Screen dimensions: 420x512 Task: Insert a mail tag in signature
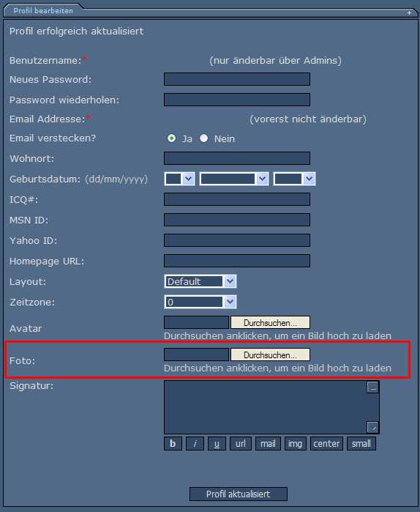tap(268, 444)
